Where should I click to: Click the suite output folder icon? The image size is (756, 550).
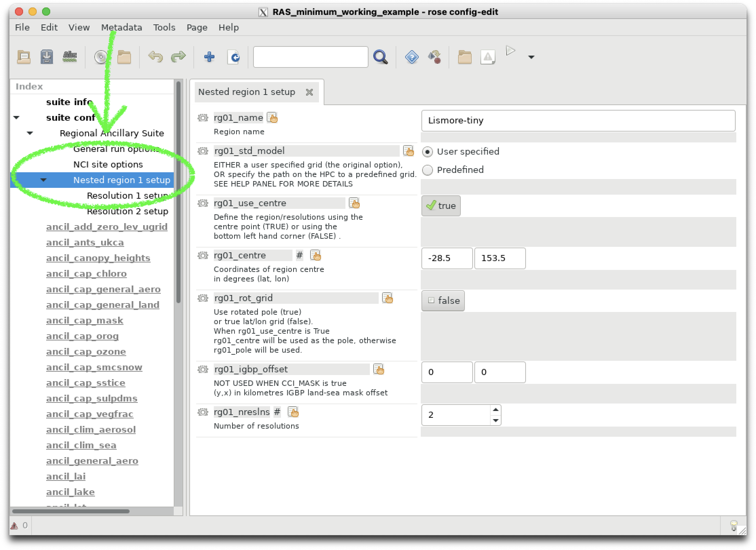coord(465,57)
